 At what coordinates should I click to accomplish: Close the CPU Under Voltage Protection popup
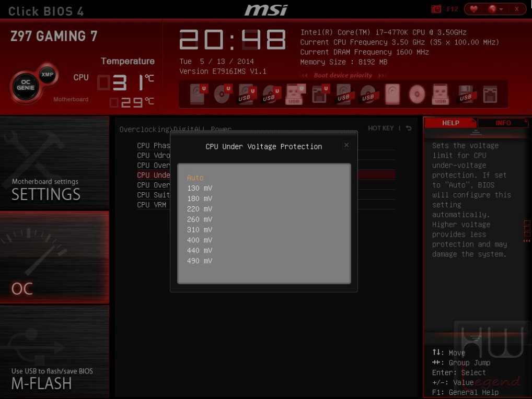coord(346,145)
